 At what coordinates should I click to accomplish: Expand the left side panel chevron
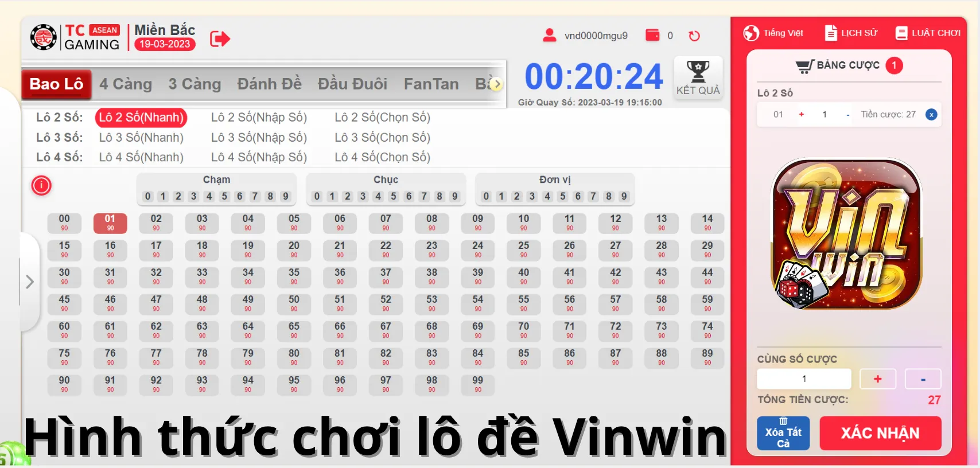point(30,282)
